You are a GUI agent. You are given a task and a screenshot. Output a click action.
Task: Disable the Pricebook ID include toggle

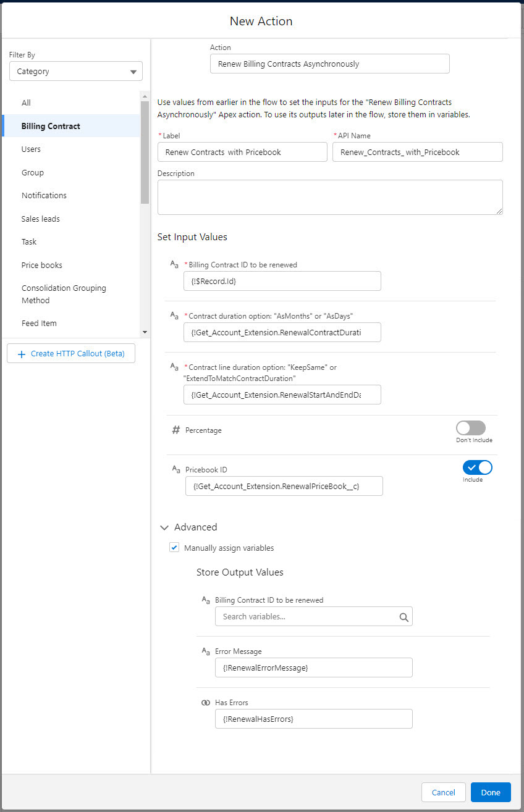[477, 467]
